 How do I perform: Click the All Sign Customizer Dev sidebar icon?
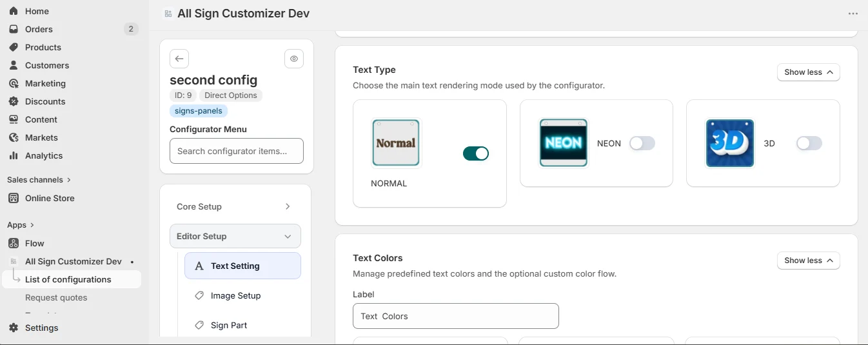(x=14, y=261)
